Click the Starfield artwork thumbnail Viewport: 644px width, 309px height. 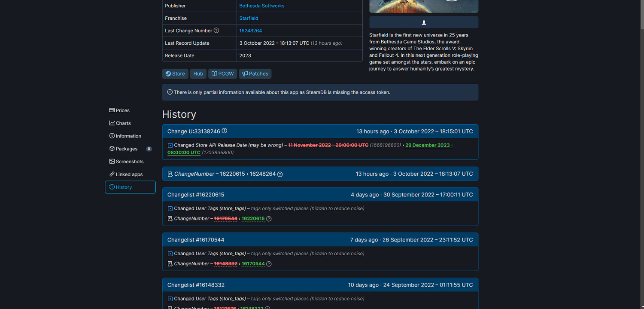423,6
